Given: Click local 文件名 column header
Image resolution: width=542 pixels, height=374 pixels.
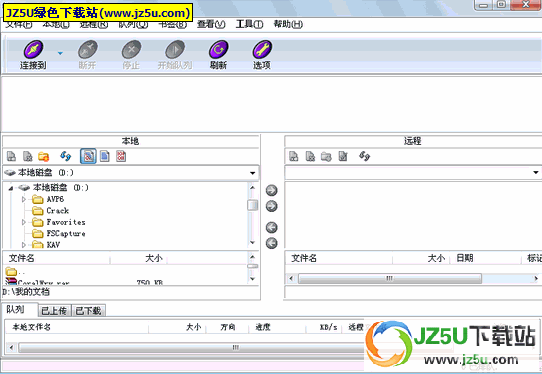Looking at the screenshot, I should 57,259.
